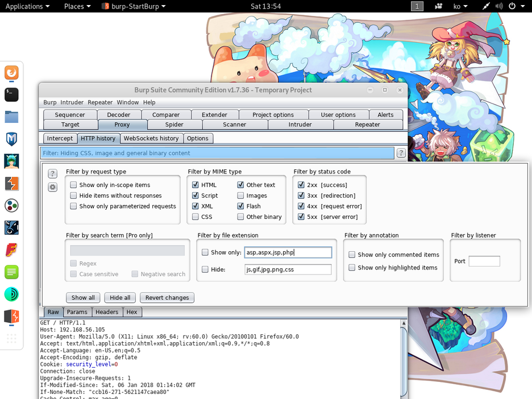Click the listener Port field
532x399 pixels.
(x=484, y=261)
